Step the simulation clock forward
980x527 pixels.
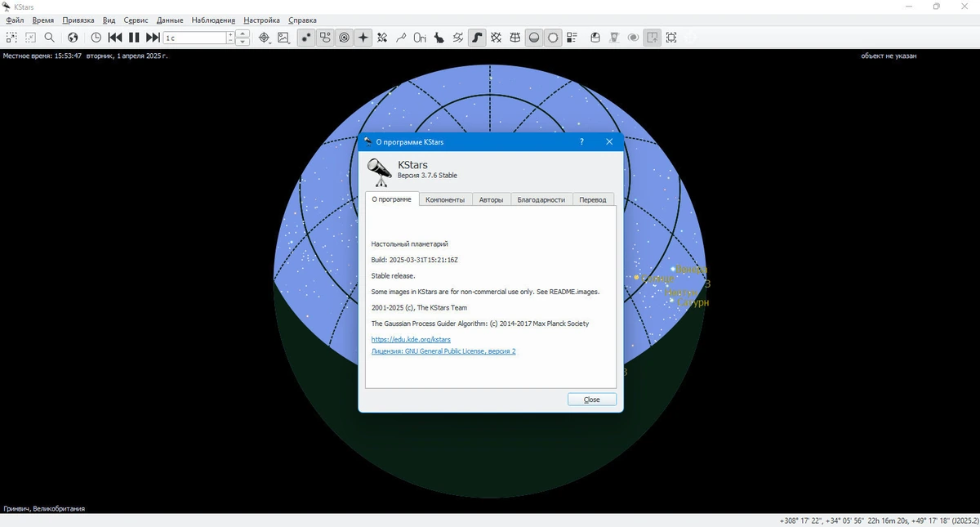pos(153,38)
